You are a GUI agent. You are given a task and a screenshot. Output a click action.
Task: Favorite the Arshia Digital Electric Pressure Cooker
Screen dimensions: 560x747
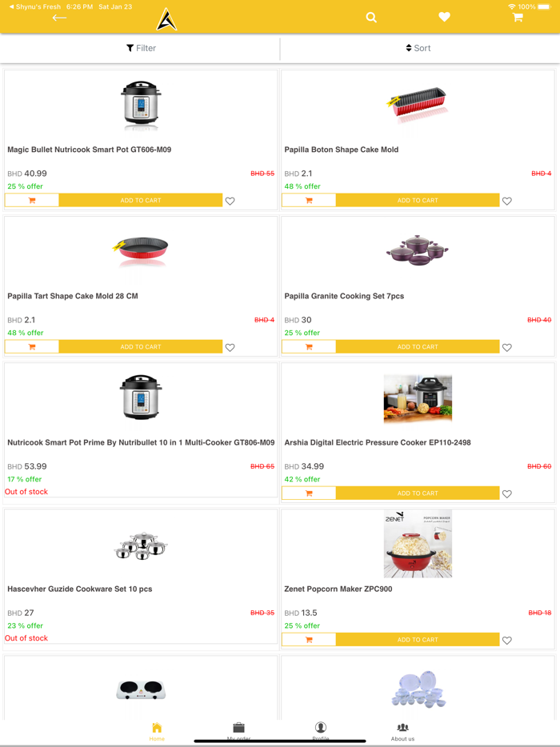507,493
